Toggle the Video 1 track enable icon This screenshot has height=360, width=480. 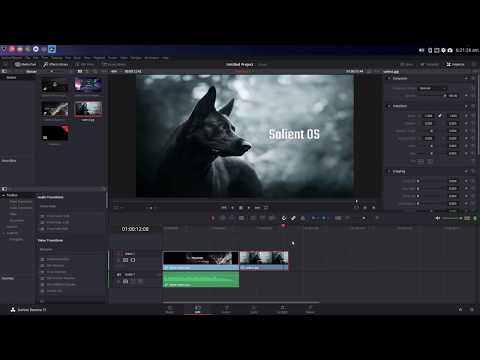click(133, 260)
